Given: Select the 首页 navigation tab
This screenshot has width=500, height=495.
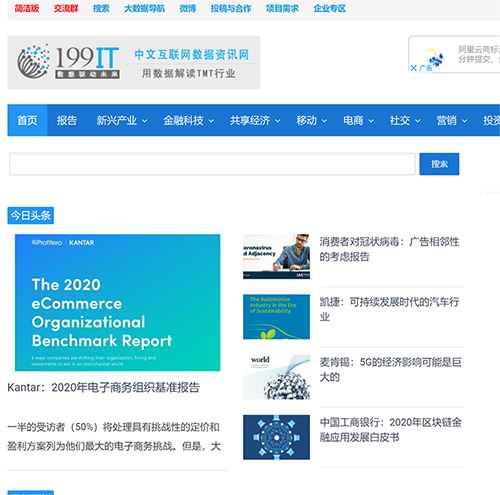Looking at the screenshot, I should click(27, 120).
